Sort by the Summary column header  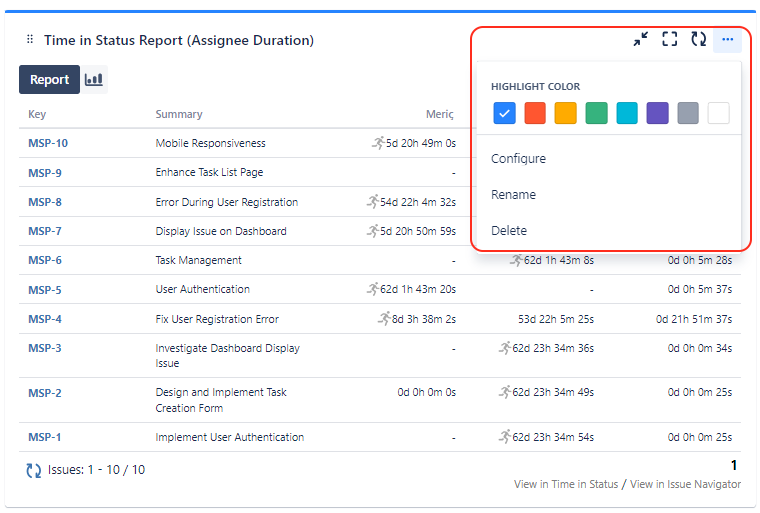click(179, 114)
